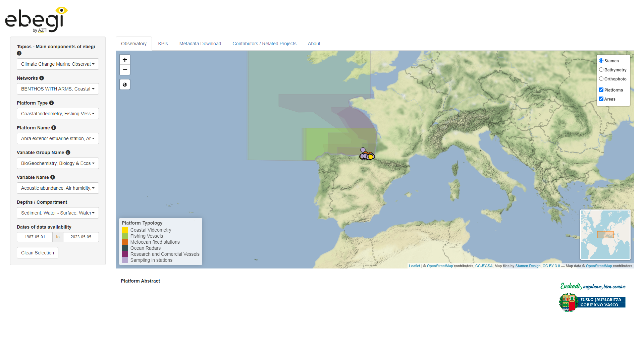Viewport: 644px width, 362px height.
Task: Open the Metadata Download tab
Action: point(200,44)
